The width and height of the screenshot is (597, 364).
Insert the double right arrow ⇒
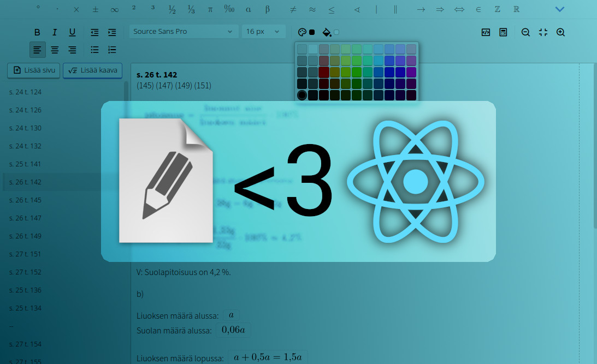[440, 9]
